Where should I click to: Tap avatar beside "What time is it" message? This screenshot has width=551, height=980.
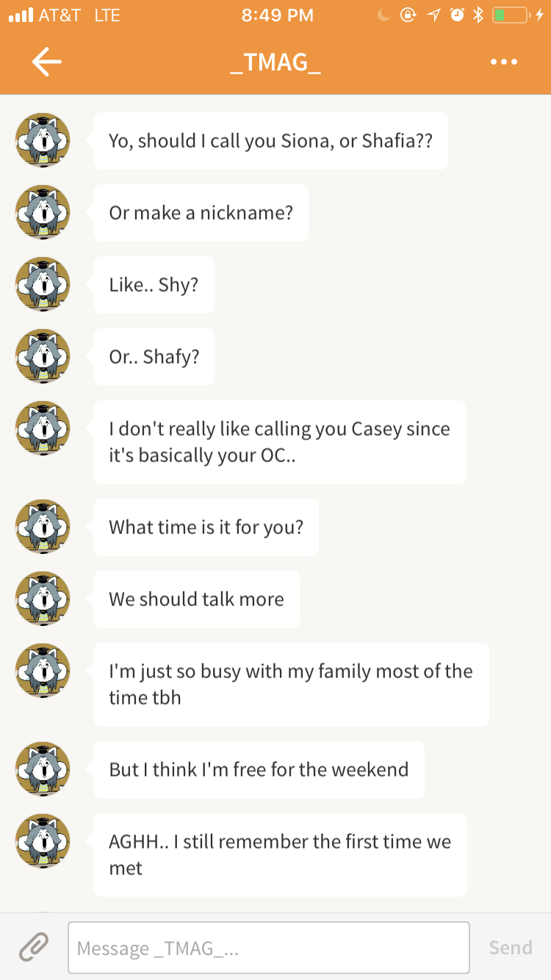(43, 527)
